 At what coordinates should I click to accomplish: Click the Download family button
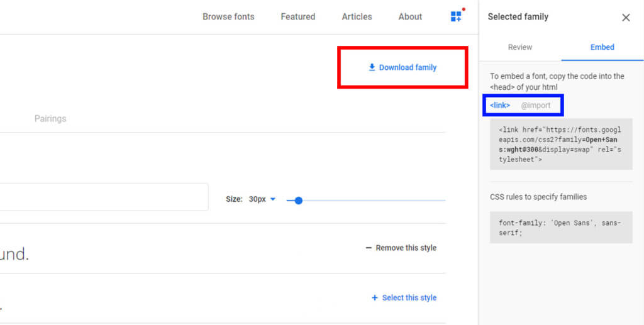coord(402,67)
